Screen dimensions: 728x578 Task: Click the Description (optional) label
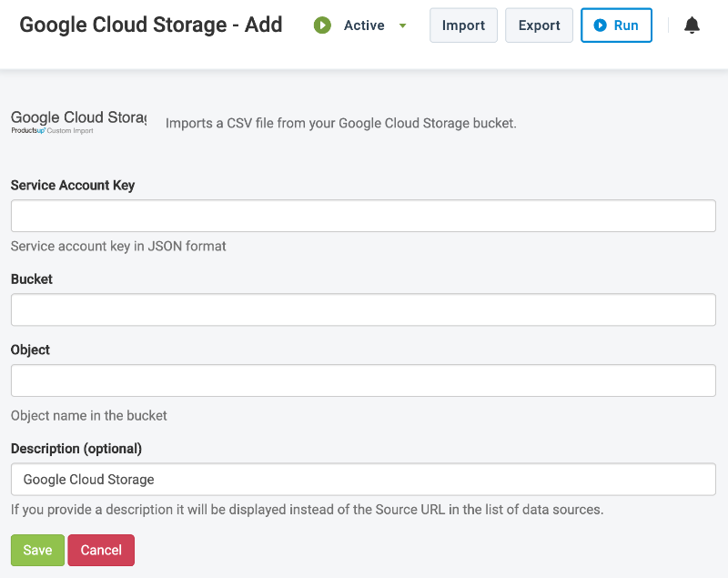[x=76, y=448]
